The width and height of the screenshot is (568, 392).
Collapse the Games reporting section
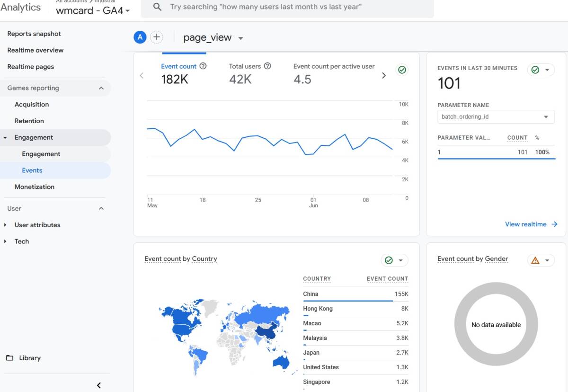click(101, 88)
